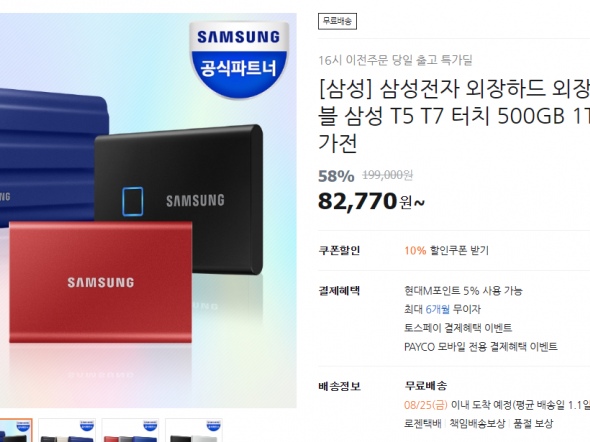Viewport: 590px width, 442px height.
Task: Click the 무료배송 badge above the title
Action: coord(337,21)
